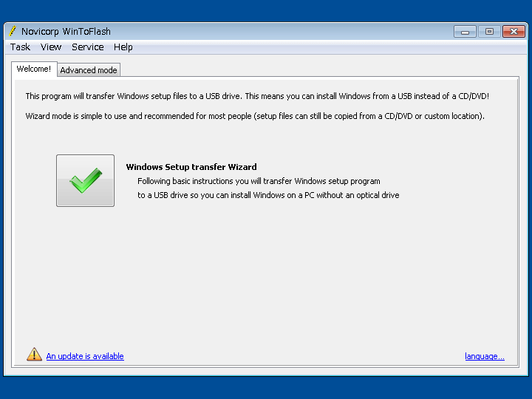The height and width of the screenshot is (399, 532).
Task: Open the Help menu
Action: tap(123, 47)
